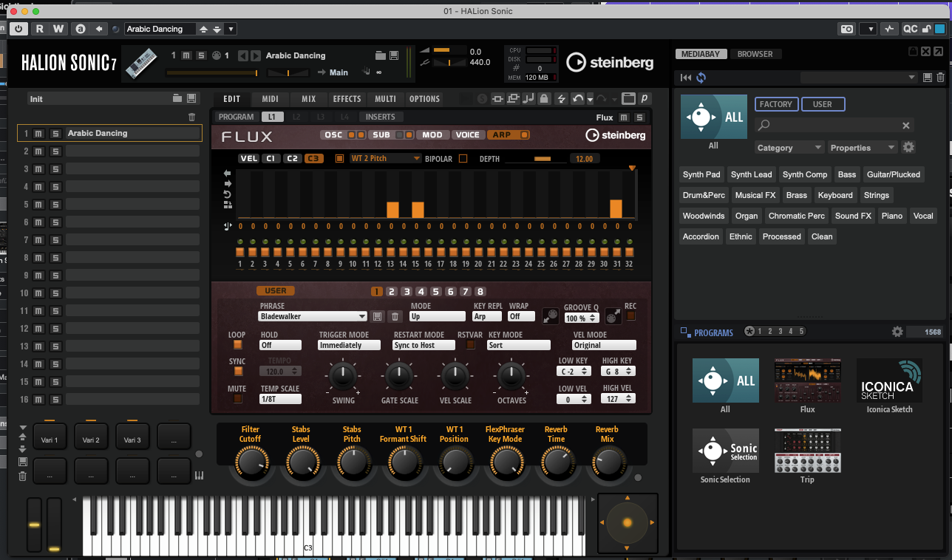Click the MIDI import icon left of Groove Q
The width and height of the screenshot is (952, 560).
pos(551,315)
